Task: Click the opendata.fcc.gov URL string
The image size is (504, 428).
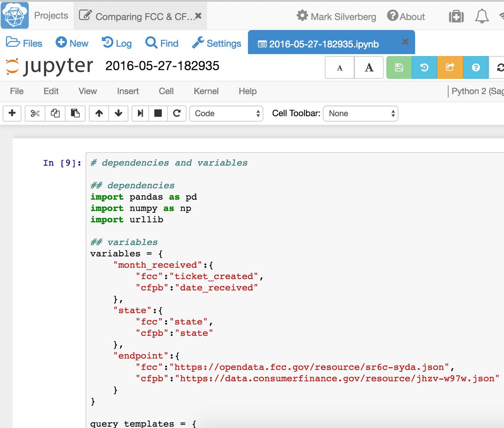Action: click(309, 367)
